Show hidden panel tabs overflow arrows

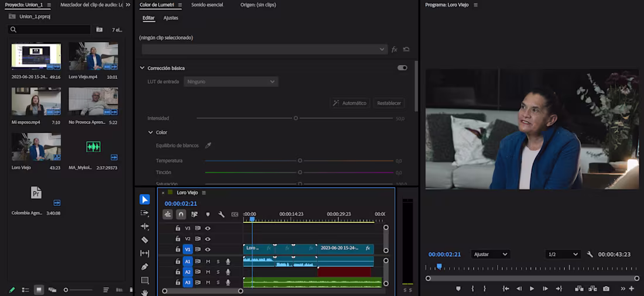pyautogui.click(x=128, y=5)
